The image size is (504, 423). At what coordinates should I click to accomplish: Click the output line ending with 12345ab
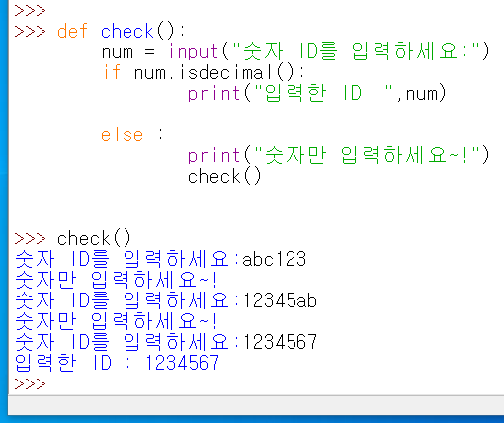(166, 300)
